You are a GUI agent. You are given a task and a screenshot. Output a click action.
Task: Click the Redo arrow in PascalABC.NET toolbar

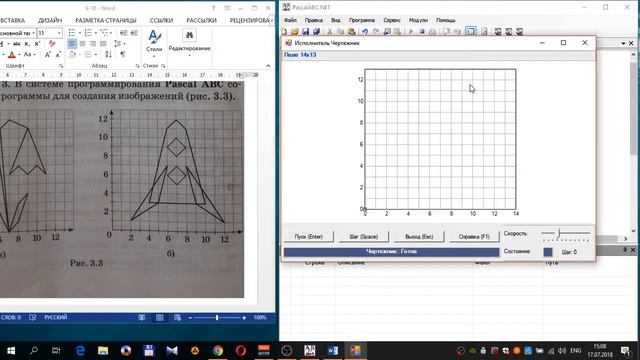[376, 31]
